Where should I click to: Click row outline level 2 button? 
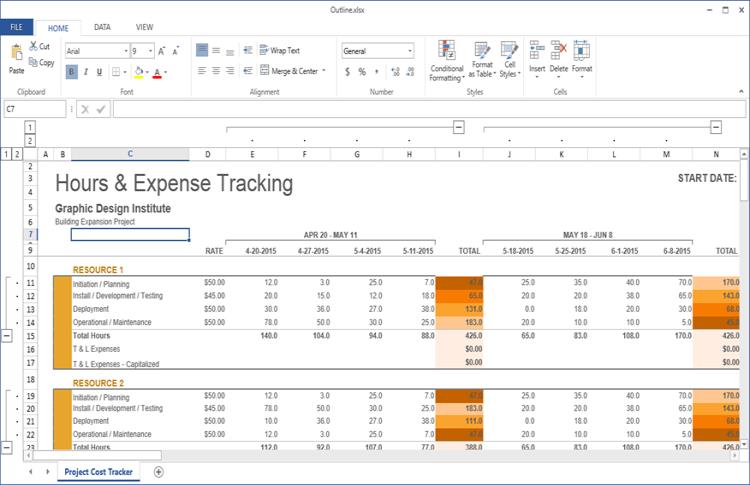17,154
